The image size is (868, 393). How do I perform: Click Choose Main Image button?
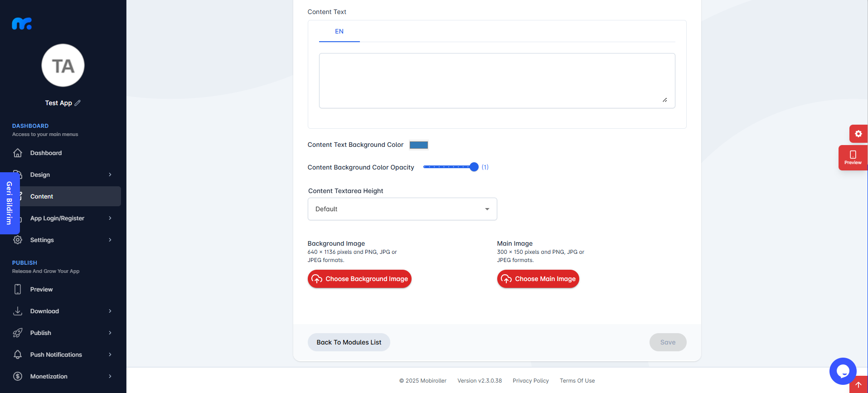coord(538,279)
